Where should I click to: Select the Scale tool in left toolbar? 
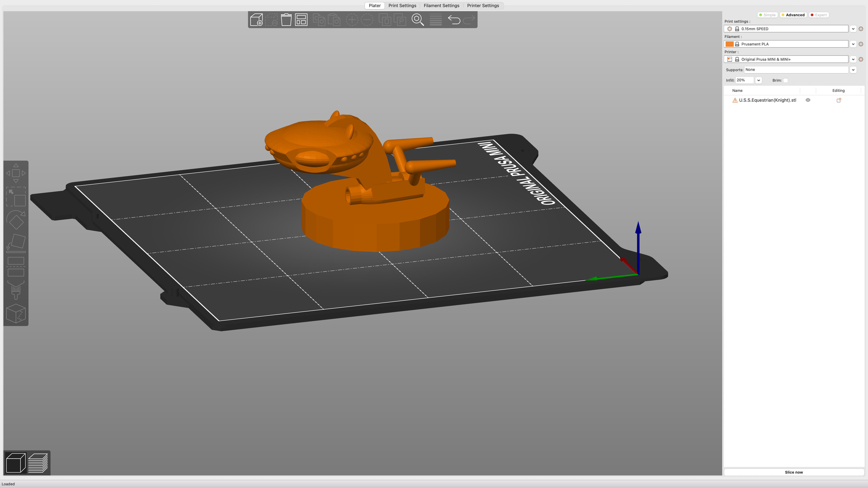point(16,197)
